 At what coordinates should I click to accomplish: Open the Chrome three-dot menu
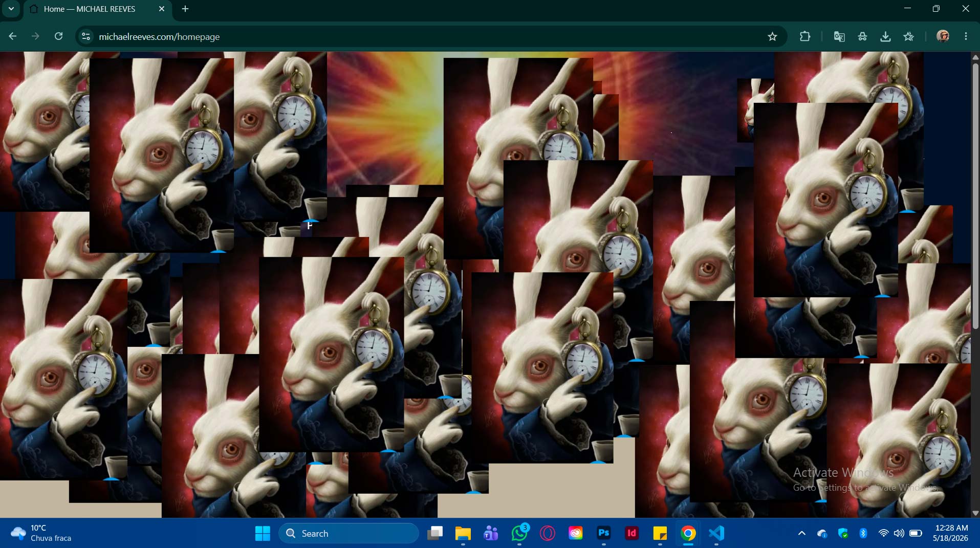[966, 36]
